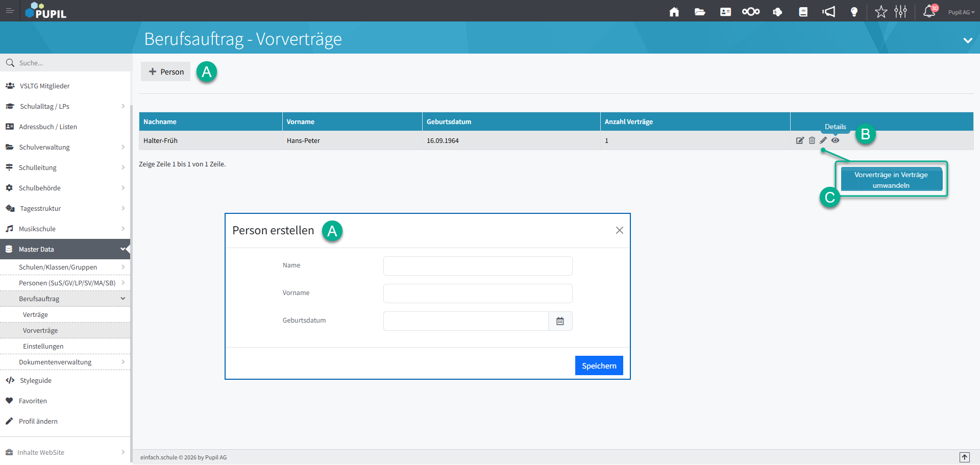Viewport: 980px width, 465px height.
Task: Click the home icon in top bar
Action: pos(674,12)
